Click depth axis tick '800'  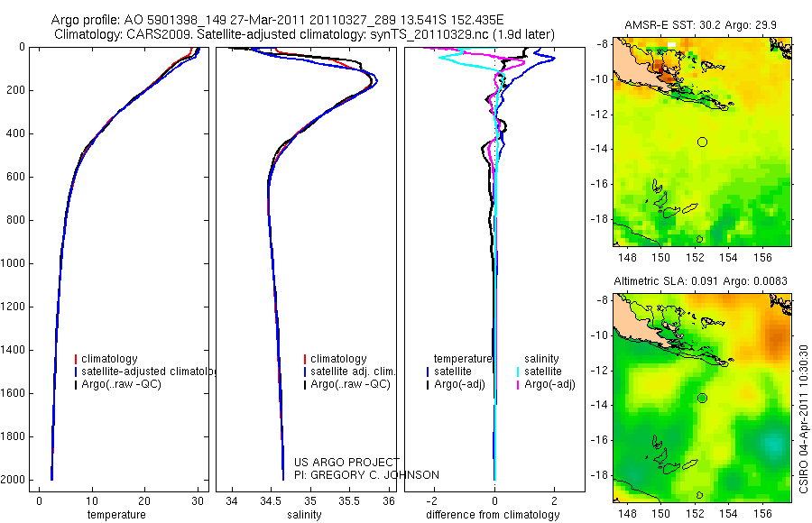tap(14, 220)
